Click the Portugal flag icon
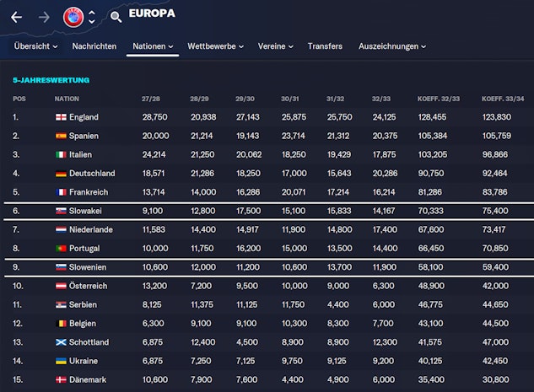Image resolution: width=534 pixels, height=392 pixels. 61,249
